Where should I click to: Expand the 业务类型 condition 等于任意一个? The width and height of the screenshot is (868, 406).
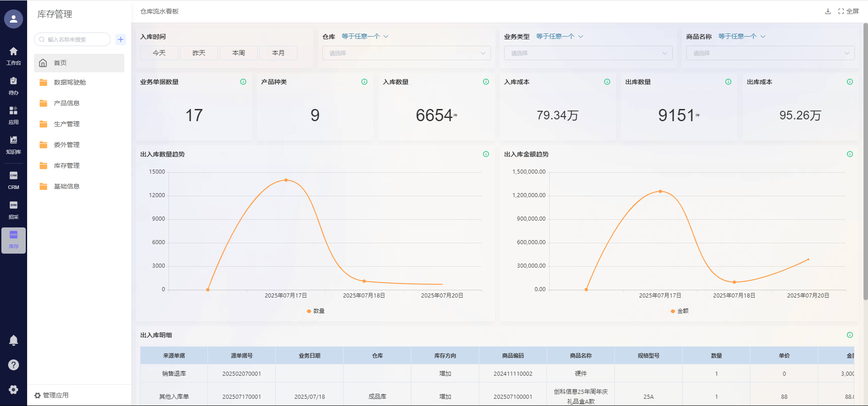click(560, 36)
